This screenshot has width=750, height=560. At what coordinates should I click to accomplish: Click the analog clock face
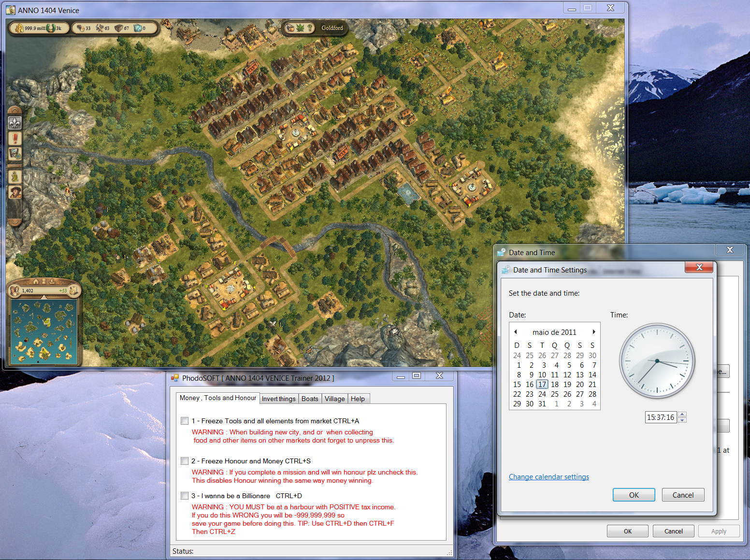tap(657, 361)
